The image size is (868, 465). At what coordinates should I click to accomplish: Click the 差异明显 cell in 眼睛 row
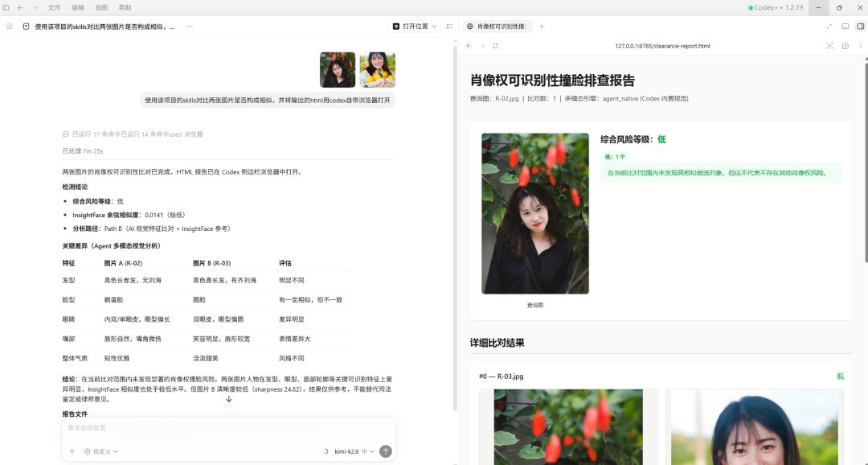click(292, 319)
